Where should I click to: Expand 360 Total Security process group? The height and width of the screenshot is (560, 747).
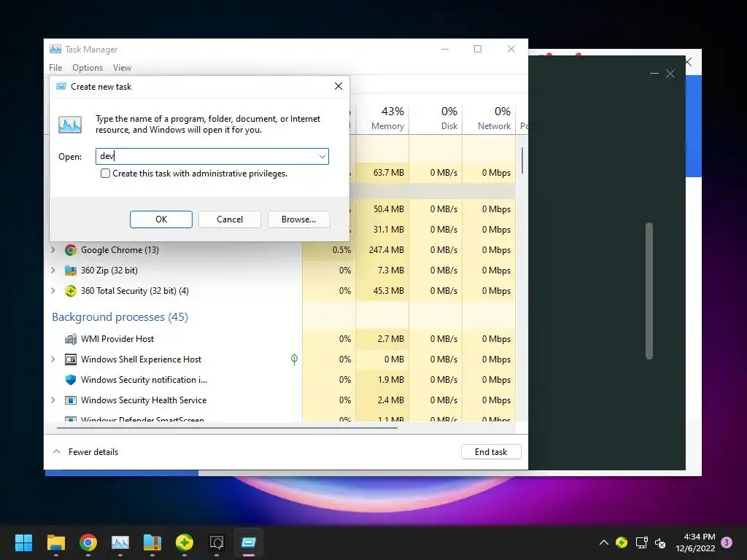[x=53, y=291]
